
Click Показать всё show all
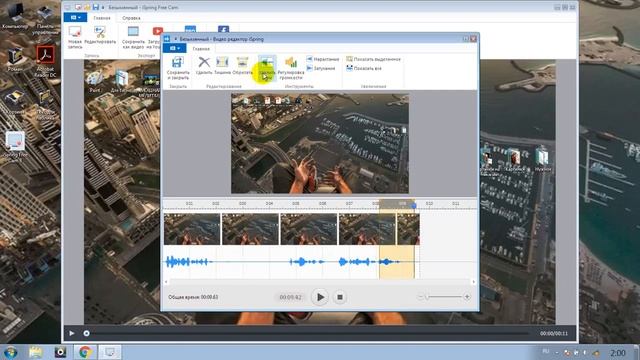coord(364,68)
